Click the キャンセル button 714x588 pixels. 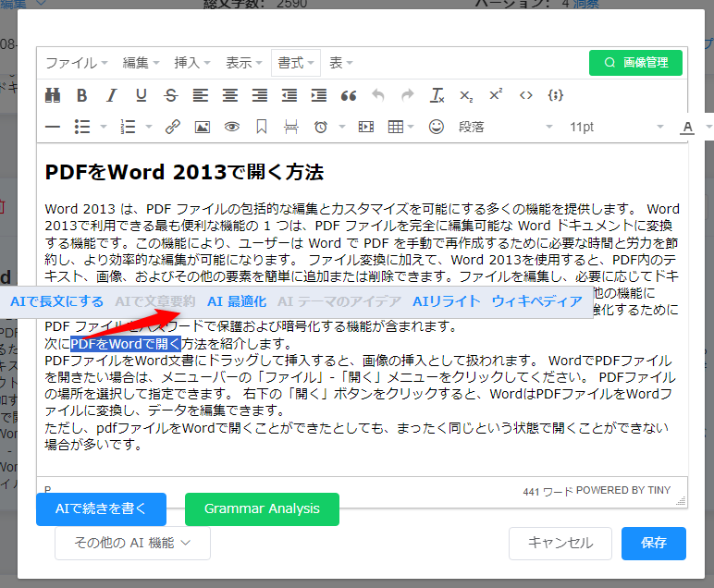click(560, 543)
